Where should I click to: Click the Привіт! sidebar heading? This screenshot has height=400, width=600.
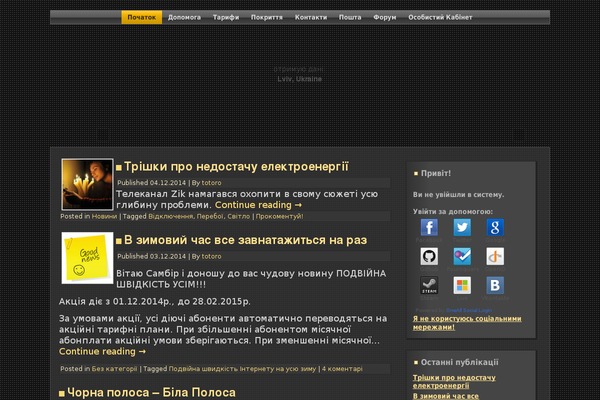point(436,173)
